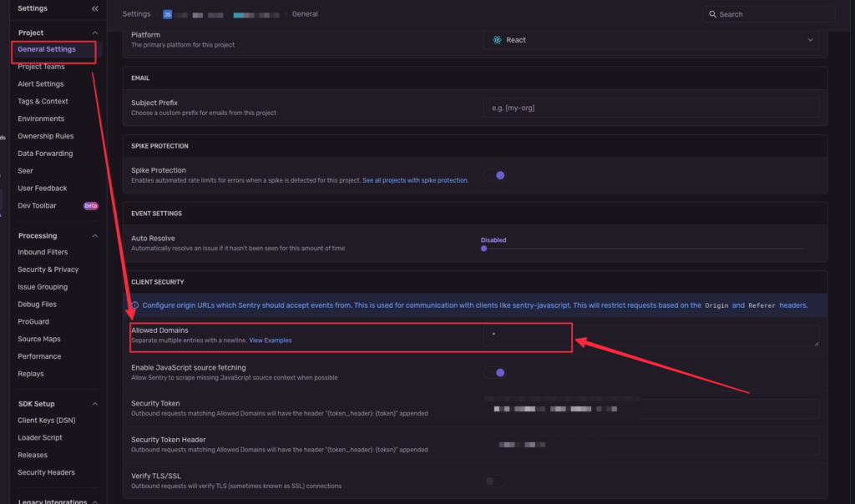Toggle Spike Protection switch
This screenshot has height=504, width=855.
coord(495,175)
